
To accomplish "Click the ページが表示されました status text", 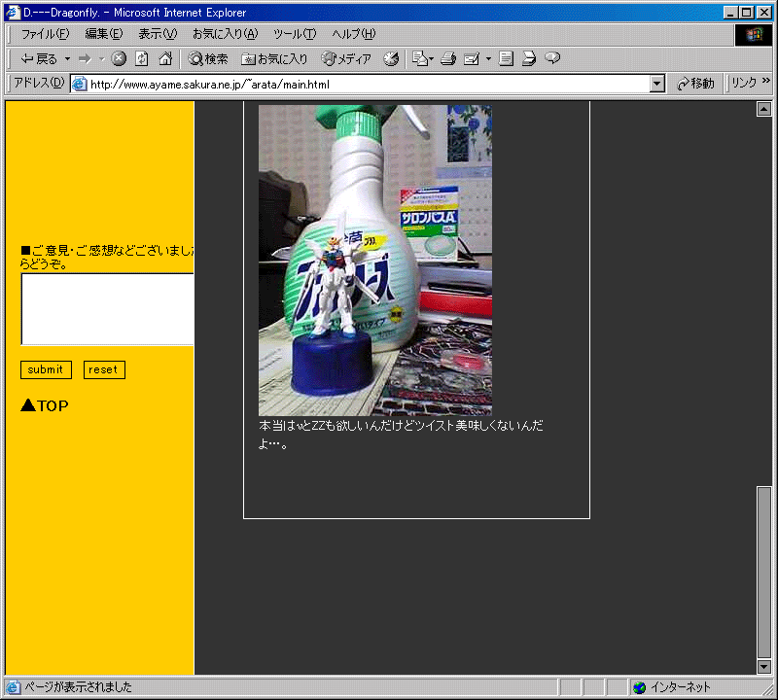I will (x=79, y=687).
